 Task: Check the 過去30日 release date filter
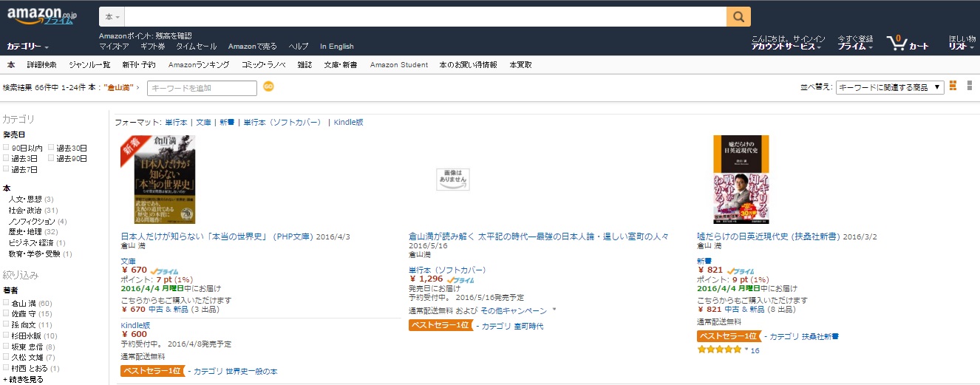click(x=51, y=148)
